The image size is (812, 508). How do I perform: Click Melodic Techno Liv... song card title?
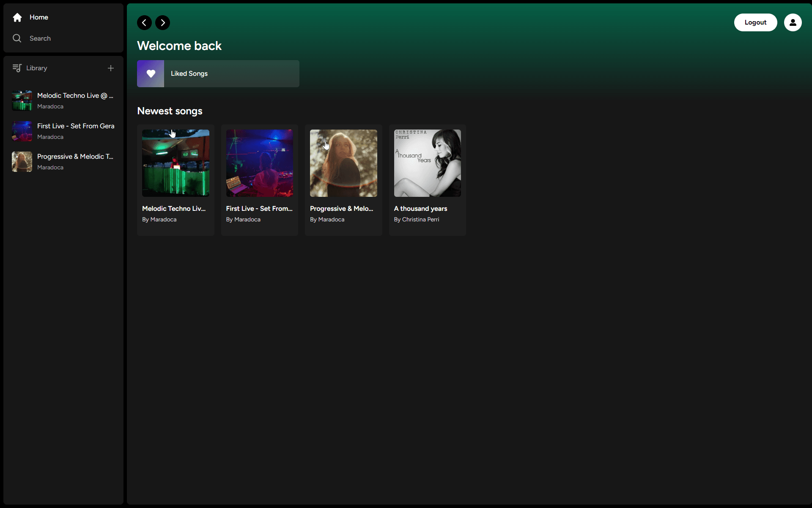click(x=174, y=209)
